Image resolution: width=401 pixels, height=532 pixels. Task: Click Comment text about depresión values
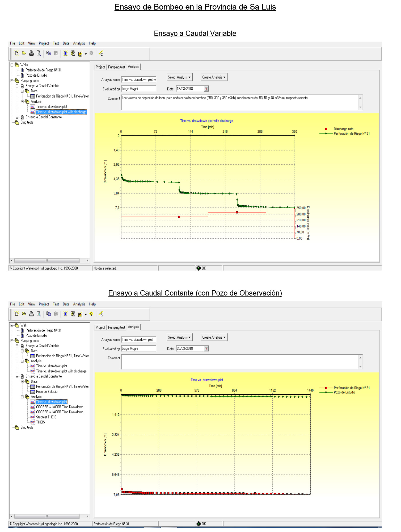[215, 98]
